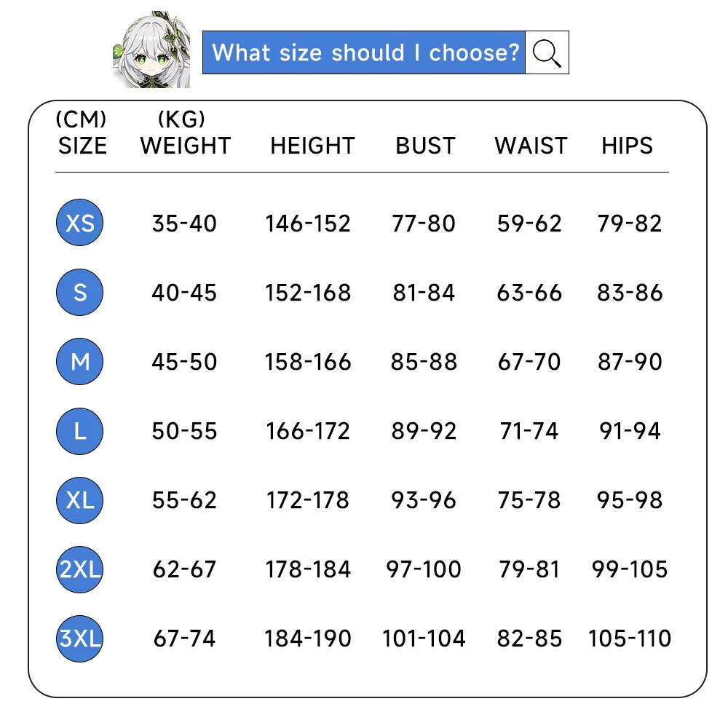Image resolution: width=728 pixels, height=728 pixels.
Task: Select the XS size badge
Action: point(80,223)
